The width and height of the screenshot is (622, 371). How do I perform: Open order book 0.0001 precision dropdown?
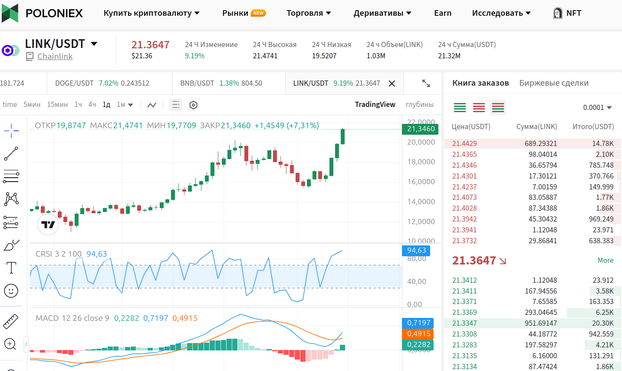point(597,108)
